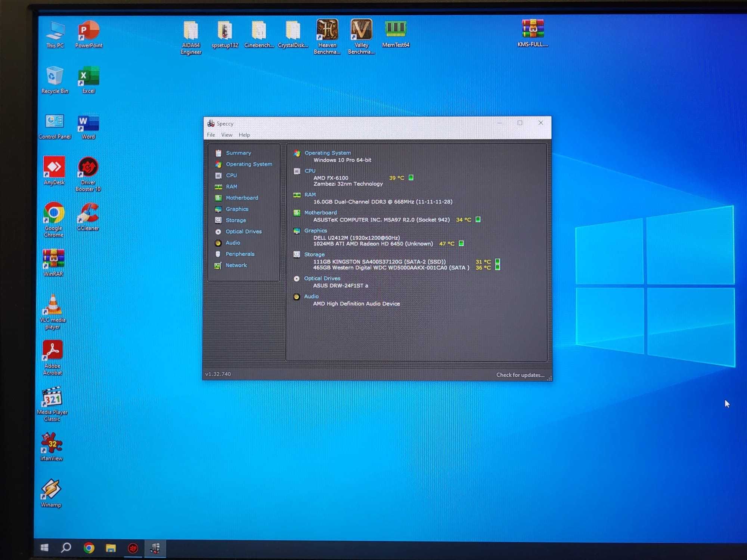This screenshot has width=747, height=560.
Task: Select Winamp desktop shortcut
Action: [51, 493]
